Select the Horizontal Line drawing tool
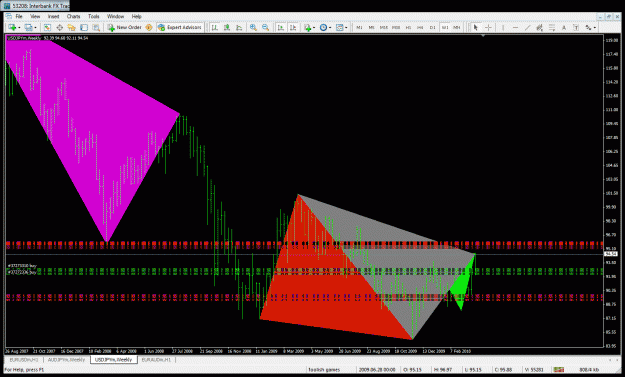 pyautogui.click(x=515, y=27)
